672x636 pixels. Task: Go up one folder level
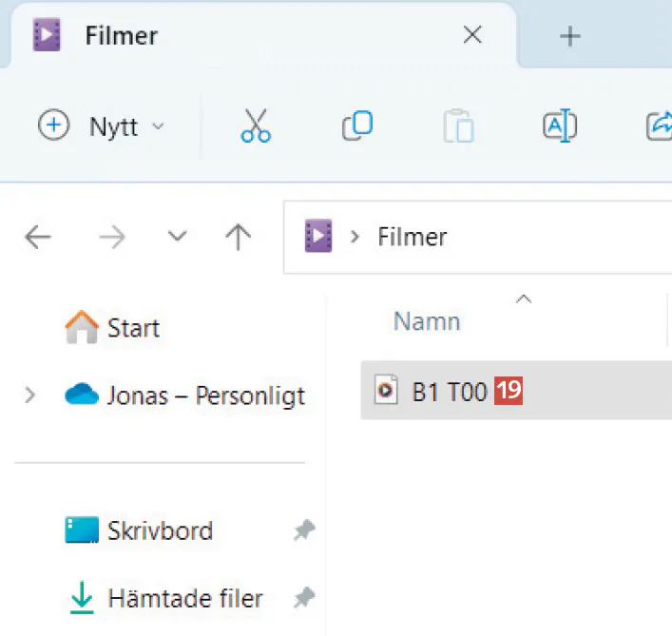[238, 237]
